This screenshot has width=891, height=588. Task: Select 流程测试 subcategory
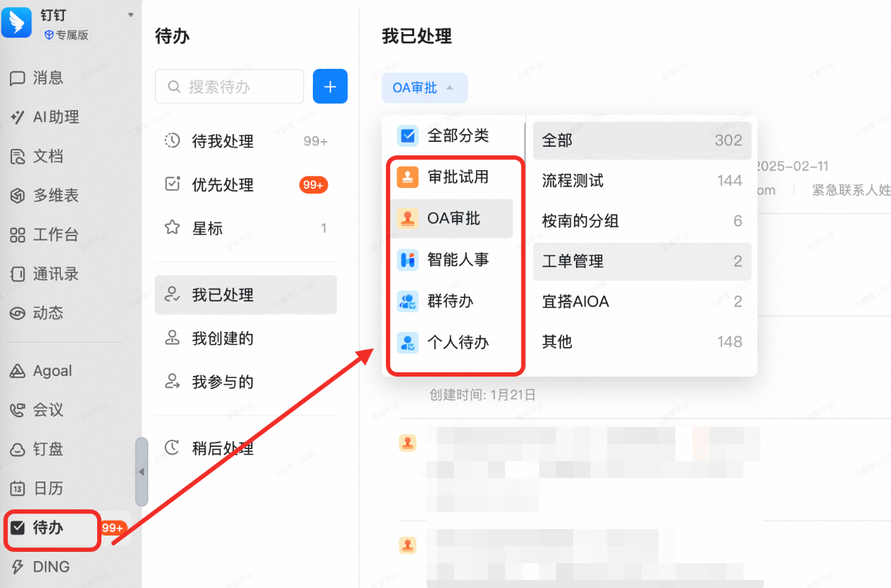coord(641,180)
